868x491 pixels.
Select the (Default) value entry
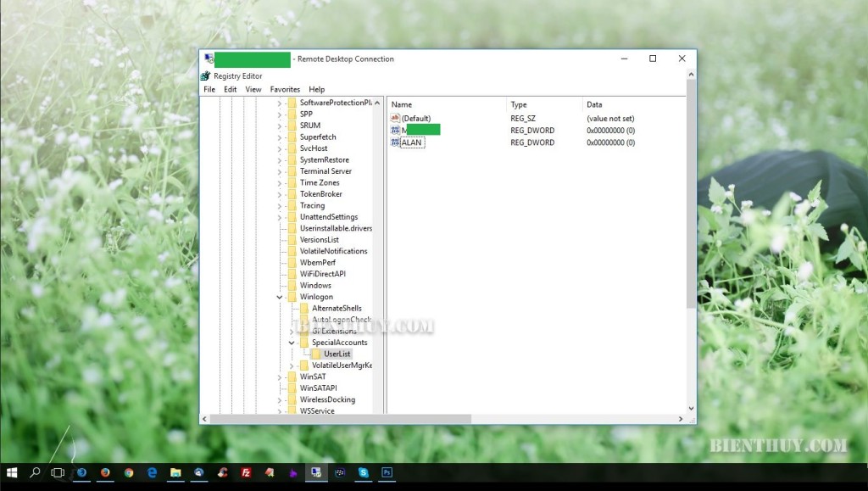click(x=416, y=118)
